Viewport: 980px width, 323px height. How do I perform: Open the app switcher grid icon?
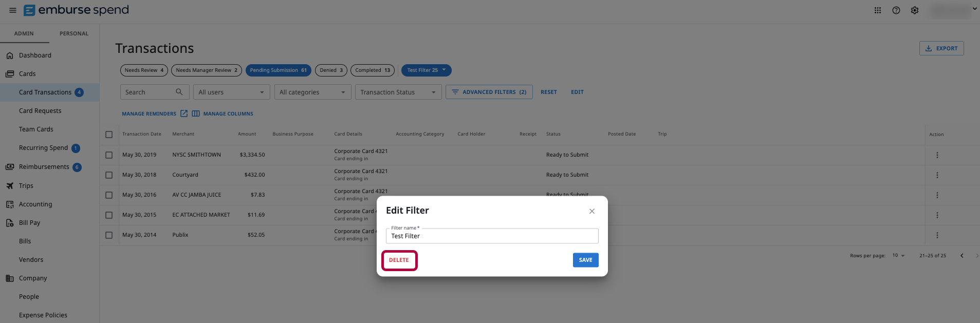point(877,10)
